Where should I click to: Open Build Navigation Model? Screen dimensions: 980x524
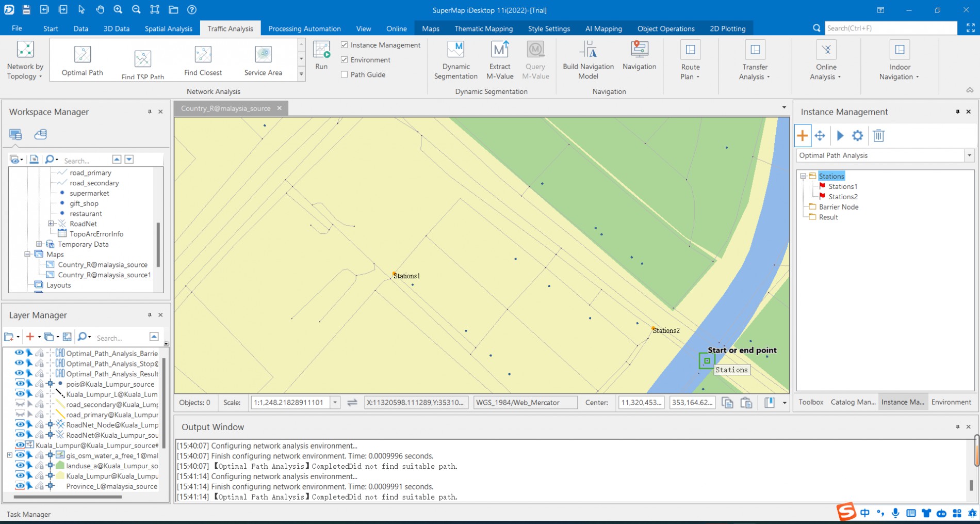[x=588, y=60]
